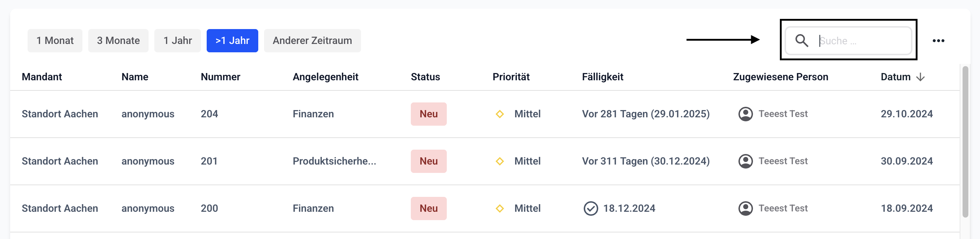Click the checkmark icon beside 18.12.2024
Image resolution: width=980 pixels, height=239 pixels.
(591, 208)
